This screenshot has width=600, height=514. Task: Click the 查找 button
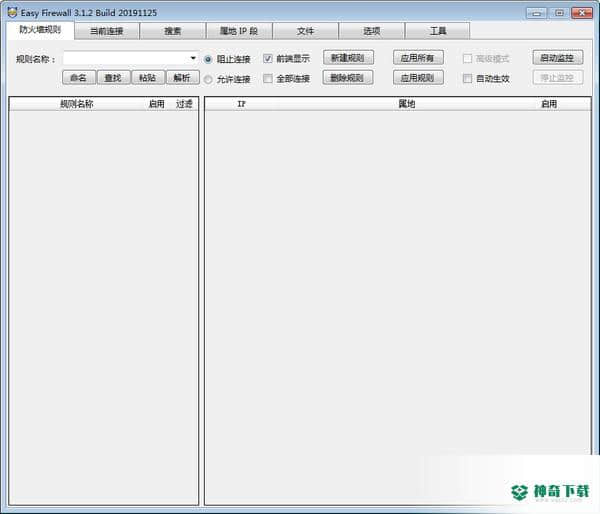pos(113,78)
